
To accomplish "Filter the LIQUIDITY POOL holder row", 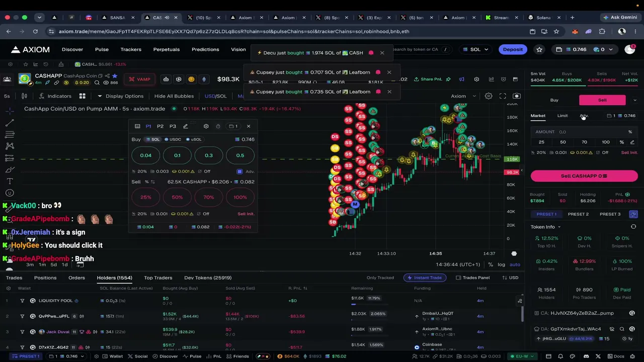I will click(22, 301).
